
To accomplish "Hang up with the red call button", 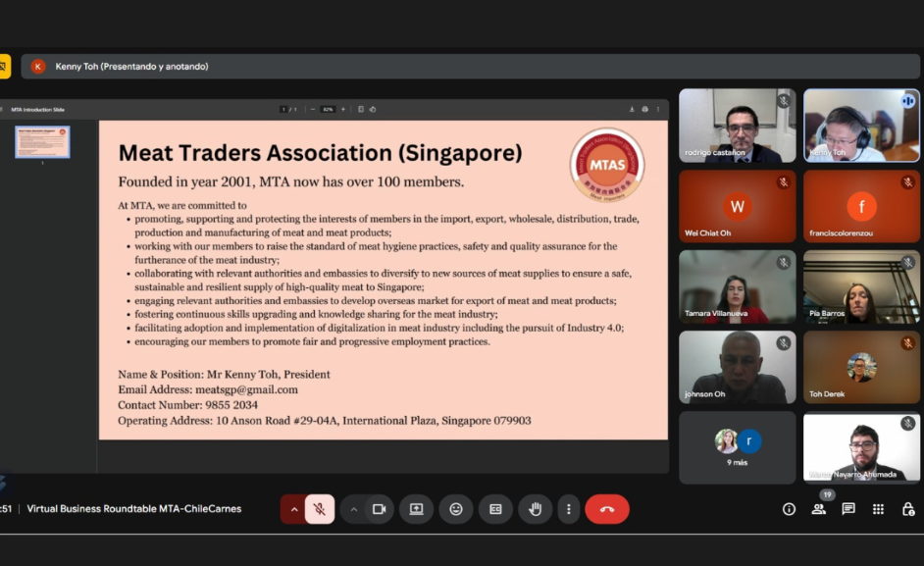I will coord(606,509).
